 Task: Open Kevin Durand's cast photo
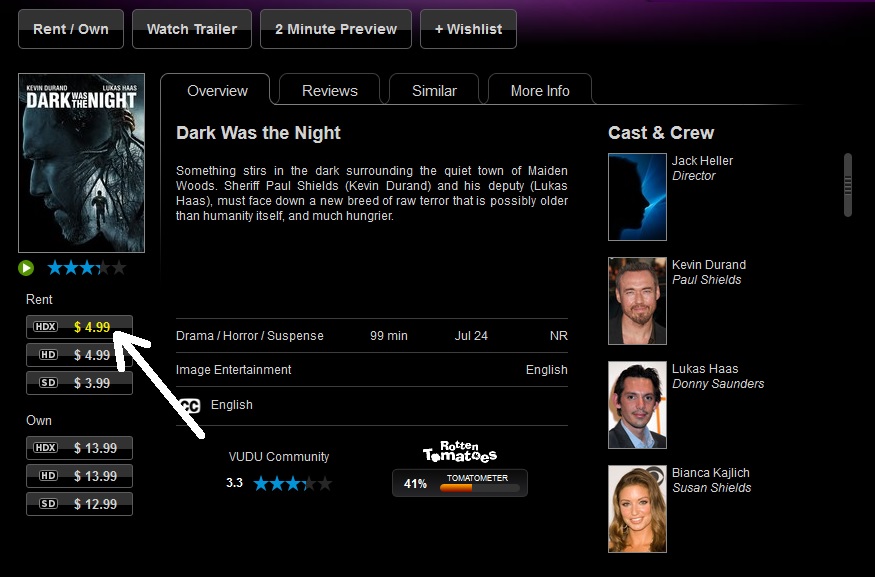637,301
